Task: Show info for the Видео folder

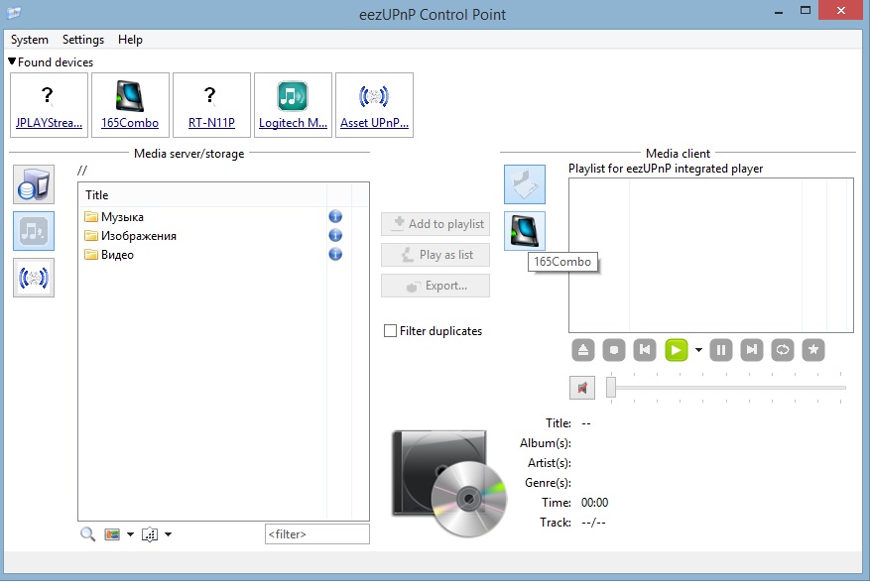Action: point(335,254)
